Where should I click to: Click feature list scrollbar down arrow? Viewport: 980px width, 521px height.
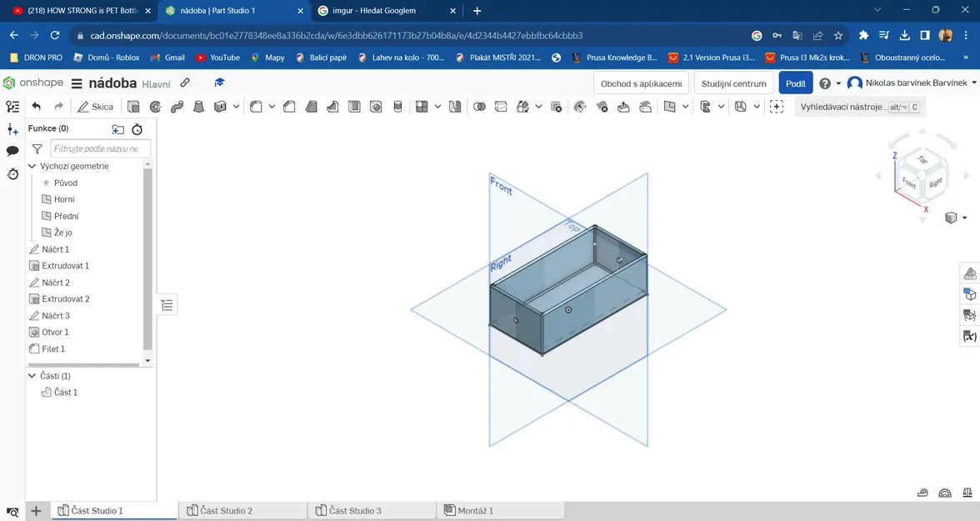[147, 361]
